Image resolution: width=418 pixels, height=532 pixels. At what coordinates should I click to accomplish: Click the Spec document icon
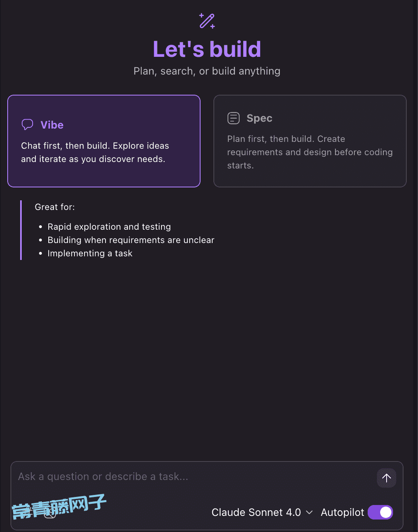click(x=234, y=118)
